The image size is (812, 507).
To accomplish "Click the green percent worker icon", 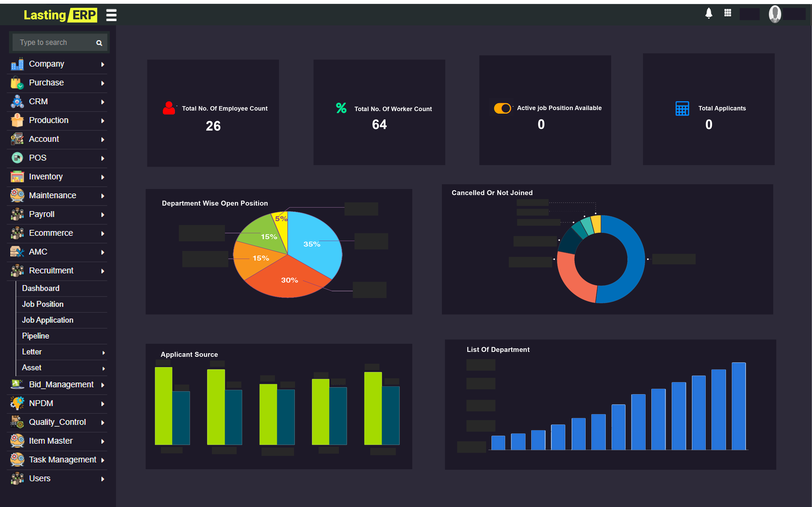I will (x=341, y=108).
